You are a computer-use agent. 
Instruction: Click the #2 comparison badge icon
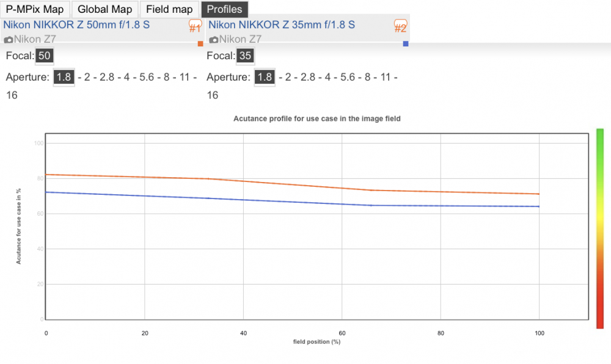[400, 26]
